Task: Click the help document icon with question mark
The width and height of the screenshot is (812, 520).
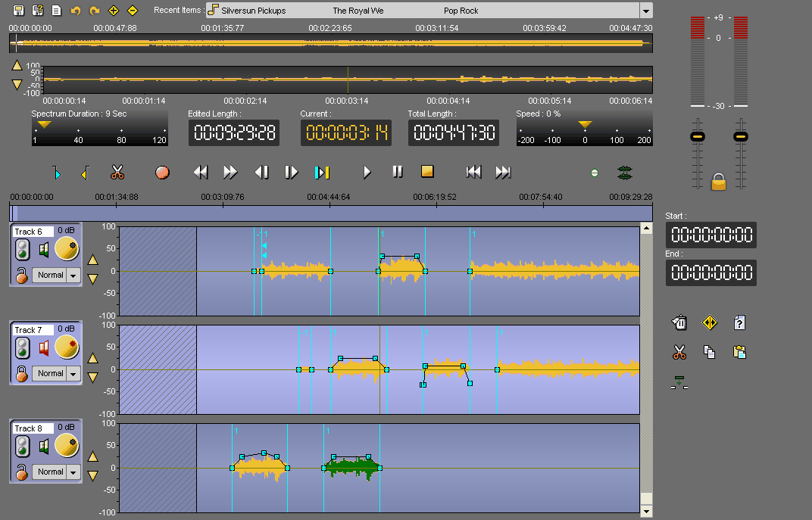Action: coord(740,323)
